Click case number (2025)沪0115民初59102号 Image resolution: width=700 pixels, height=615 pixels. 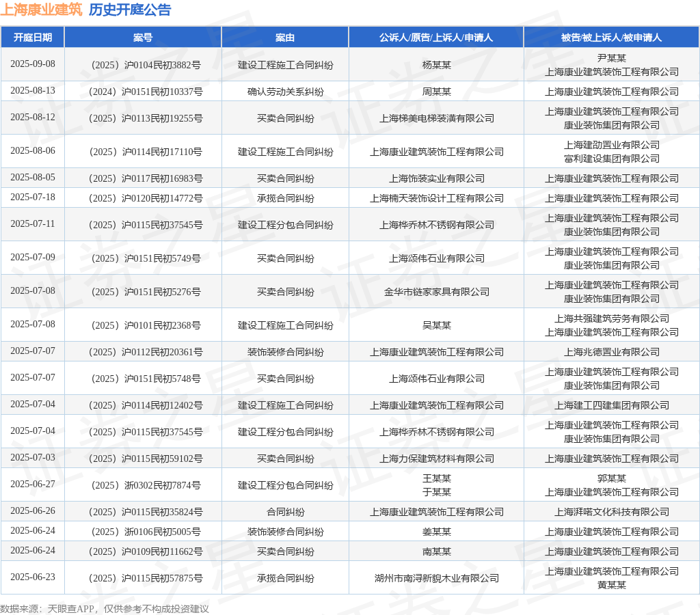[146, 459]
